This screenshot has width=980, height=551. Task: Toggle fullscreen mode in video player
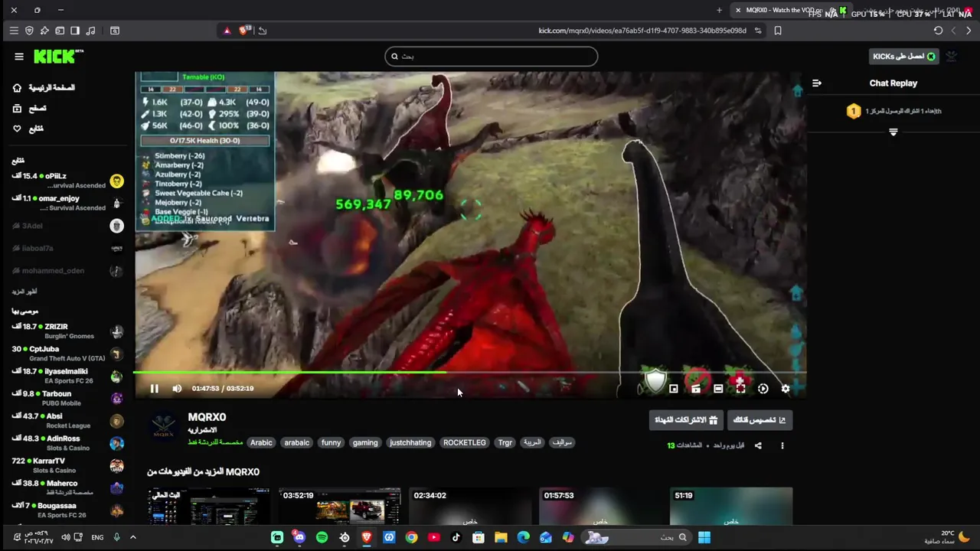[x=740, y=389]
